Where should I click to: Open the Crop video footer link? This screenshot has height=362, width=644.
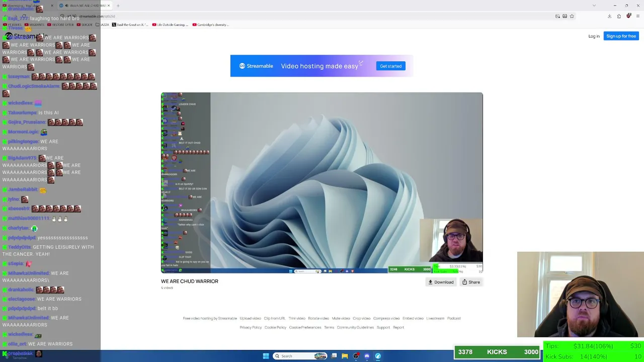(x=362, y=318)
